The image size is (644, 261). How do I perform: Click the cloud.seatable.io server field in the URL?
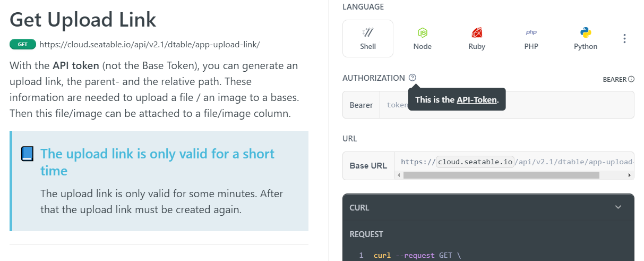point(475,162)
